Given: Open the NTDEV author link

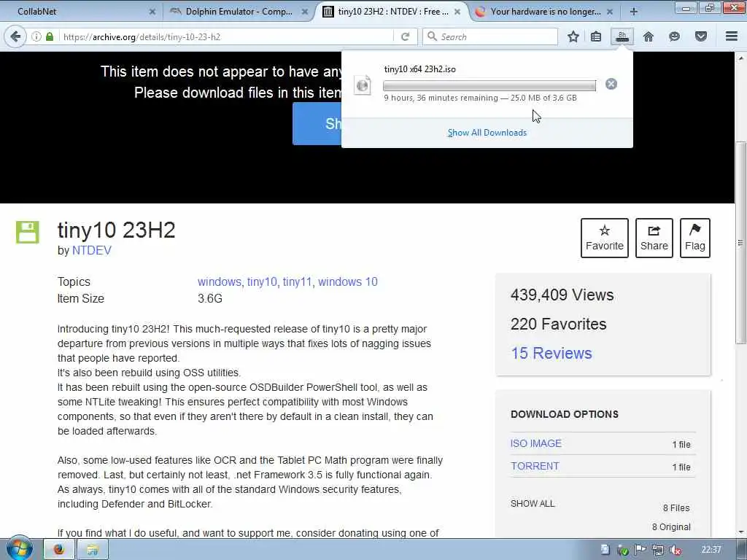Looking at the screenshot, I should pyautogui.click(x=91, y=251).
